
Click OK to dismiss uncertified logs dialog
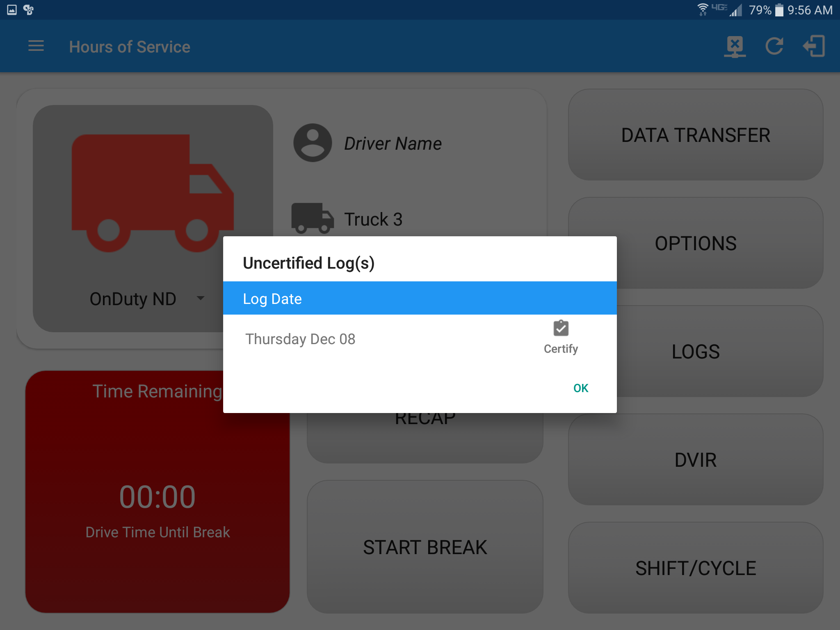point(581,388)
